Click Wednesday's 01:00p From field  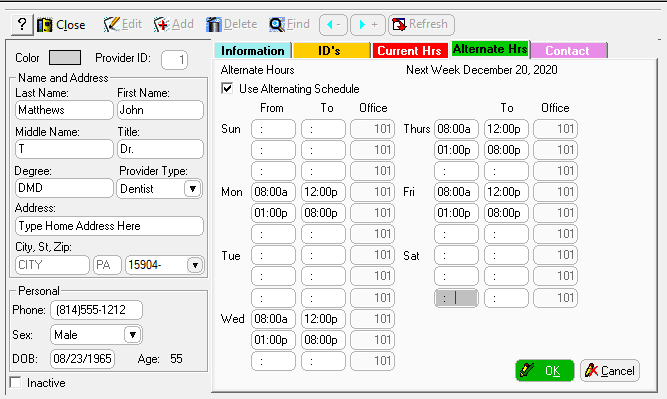coord(273,340)
